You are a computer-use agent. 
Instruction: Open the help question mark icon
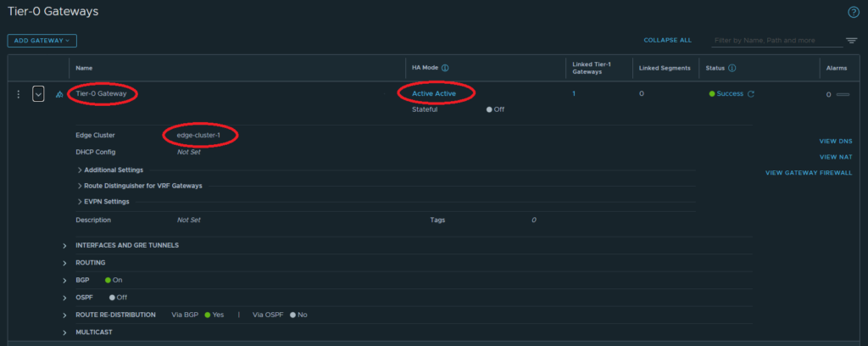854,12
